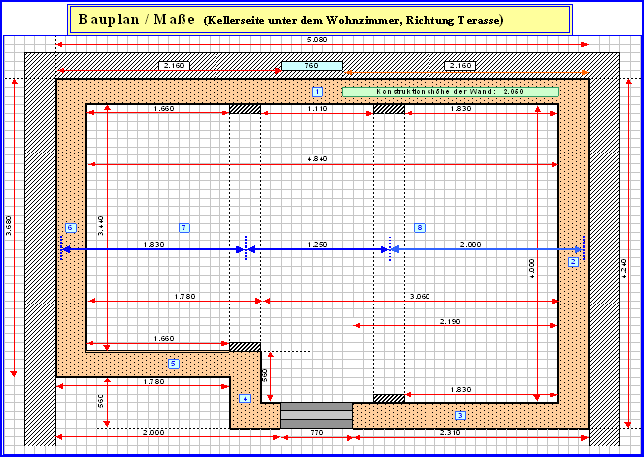Select the 1.110 top opening dimension
This screenshot has height=457, width=644.
click(x=317, y=108)
